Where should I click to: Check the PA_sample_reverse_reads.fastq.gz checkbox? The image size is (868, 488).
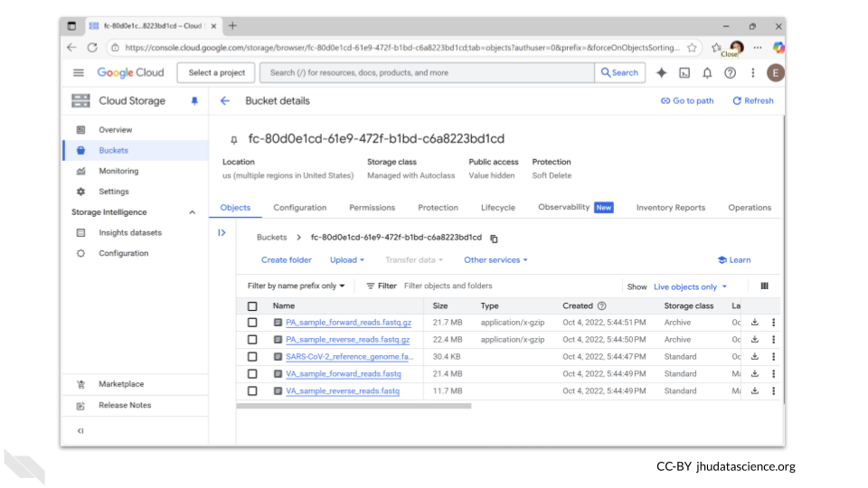tap(252, 340)
